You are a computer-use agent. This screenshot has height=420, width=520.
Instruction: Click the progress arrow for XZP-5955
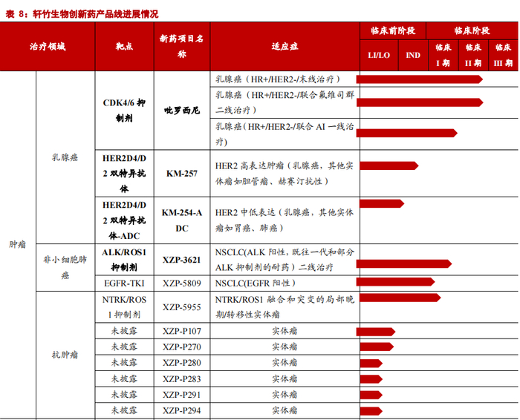pos(400,298)
